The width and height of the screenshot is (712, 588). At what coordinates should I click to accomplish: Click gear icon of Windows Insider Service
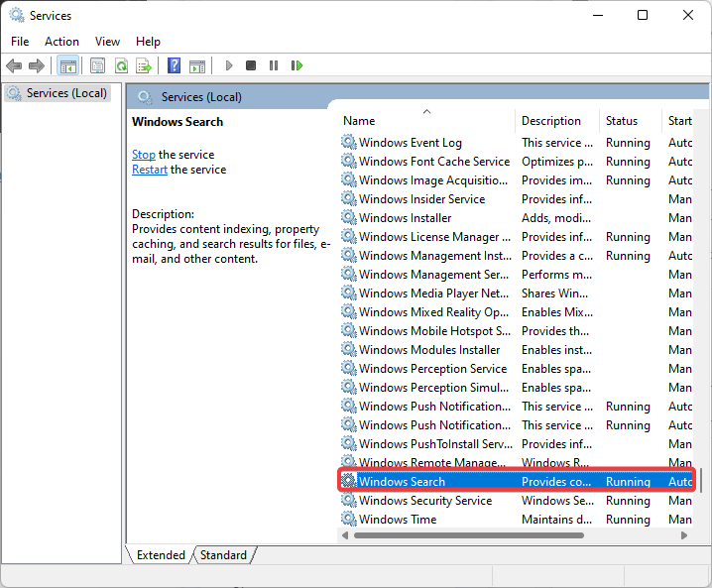point(349,198)
